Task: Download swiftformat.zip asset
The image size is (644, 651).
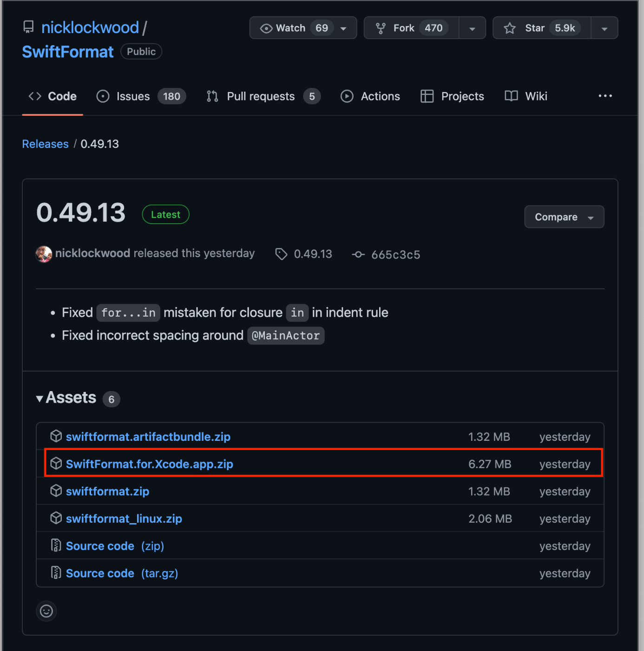Action: click(x=107, y=492)
